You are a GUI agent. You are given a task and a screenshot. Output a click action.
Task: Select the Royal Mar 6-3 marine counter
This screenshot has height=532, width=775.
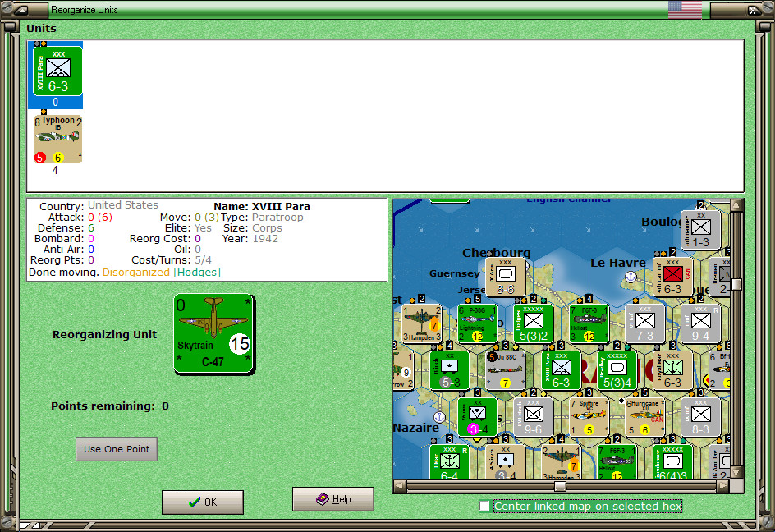click(672, 370)
